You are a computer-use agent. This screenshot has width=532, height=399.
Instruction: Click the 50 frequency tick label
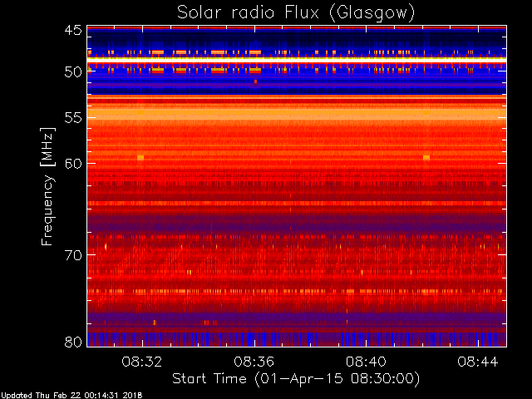click(x=73, y=72)
